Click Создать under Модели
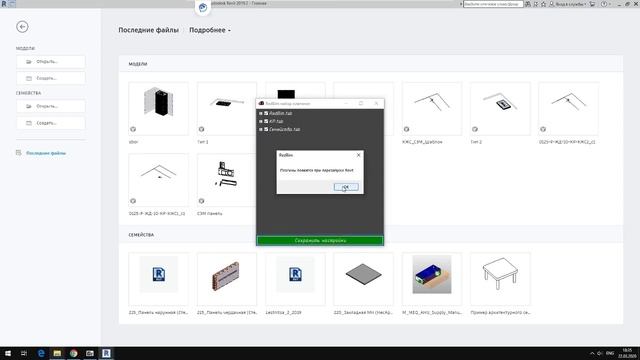This screenshot has height=360, width=640. coord(51,78)
